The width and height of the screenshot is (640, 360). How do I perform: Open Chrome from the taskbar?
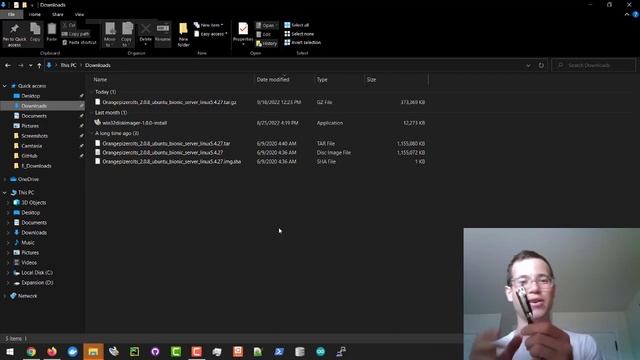pos(31,351)
